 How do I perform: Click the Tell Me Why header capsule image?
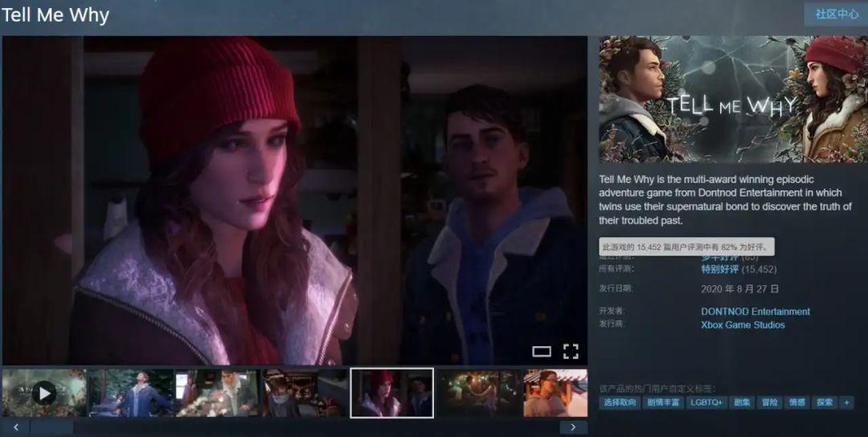tap(734, 100)
